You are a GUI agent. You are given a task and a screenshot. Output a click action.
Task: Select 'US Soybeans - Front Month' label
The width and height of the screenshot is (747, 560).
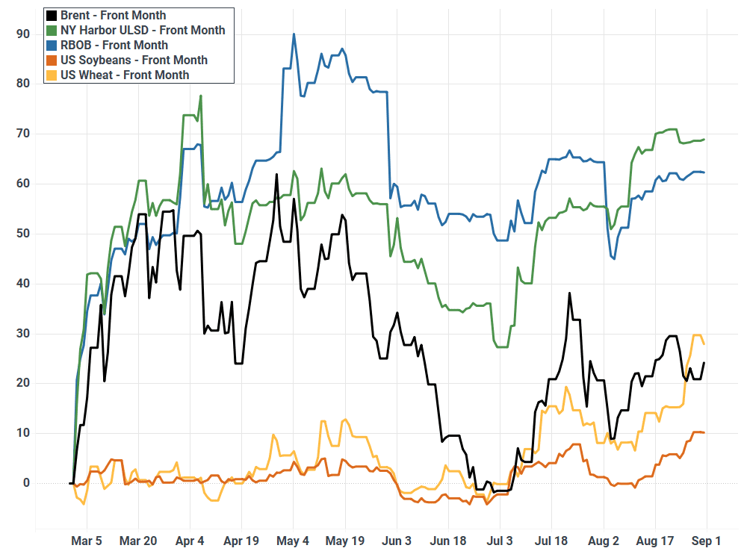tap(134, 60)
